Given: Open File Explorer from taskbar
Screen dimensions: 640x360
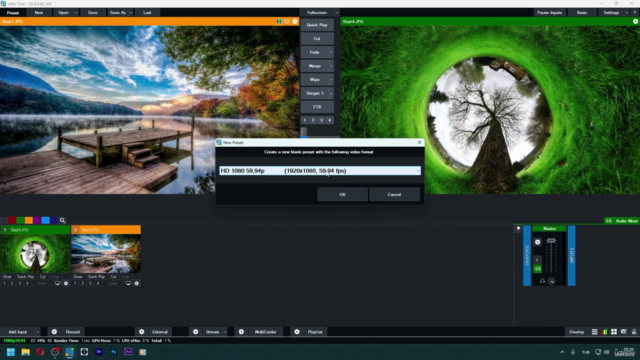Looking at the screenshot, I should 25,352.
